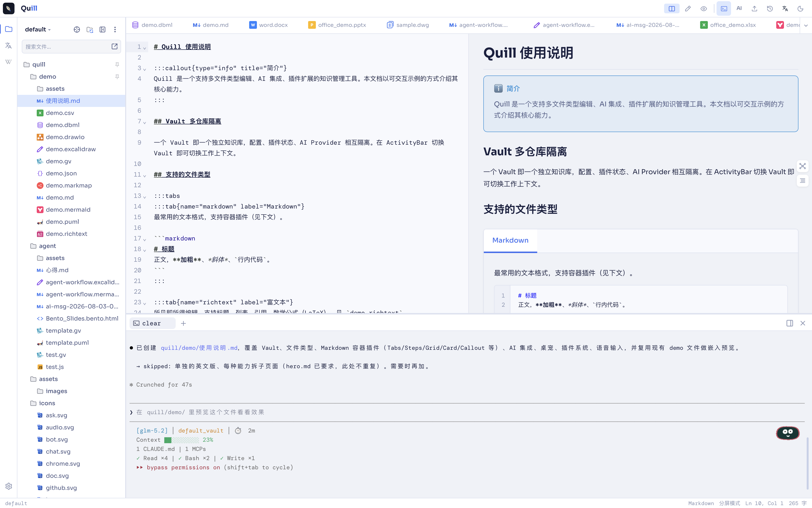Click the folder icon next to default

pyautogui.click(x=90, y=30)
